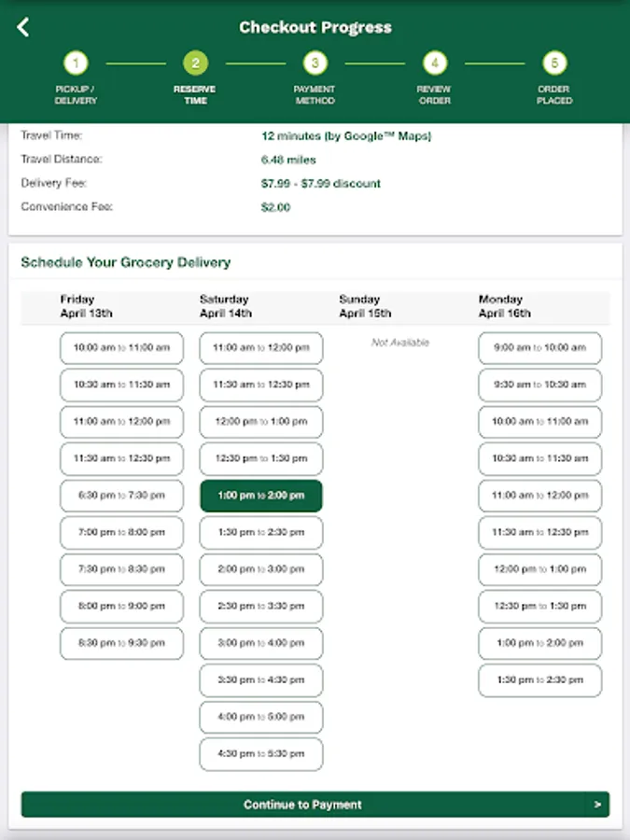This screenshot has height=840, width=630.
Task: Pick Friday 6:30 pm to 7:30 pm slot
Action: (x=121, y=496)
